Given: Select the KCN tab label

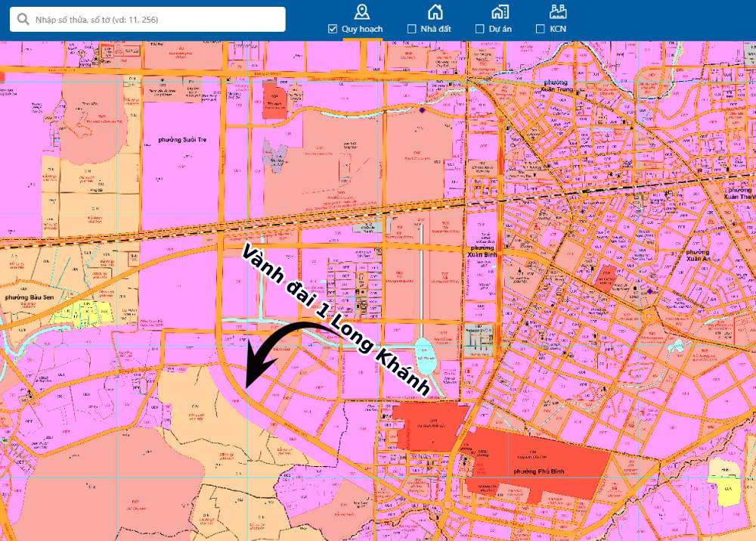Looking at the screenshot, I should click(558, 29).
